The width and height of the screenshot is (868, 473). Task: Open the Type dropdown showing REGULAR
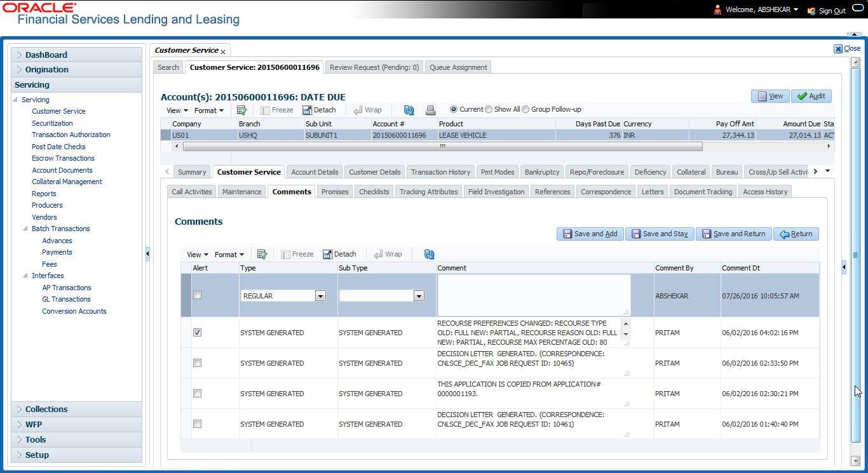pyautogui.click(x=320, y=296)
